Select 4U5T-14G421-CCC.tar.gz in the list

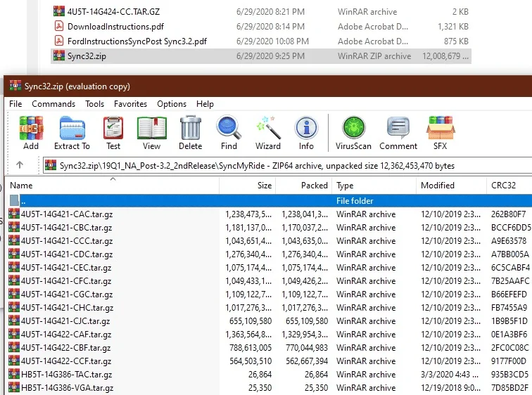(67, 241)
